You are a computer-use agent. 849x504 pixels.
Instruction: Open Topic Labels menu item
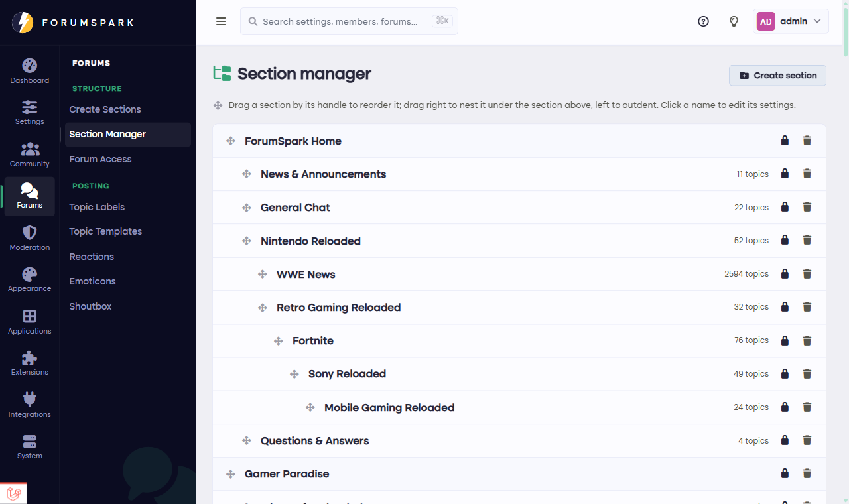(97, 207)
